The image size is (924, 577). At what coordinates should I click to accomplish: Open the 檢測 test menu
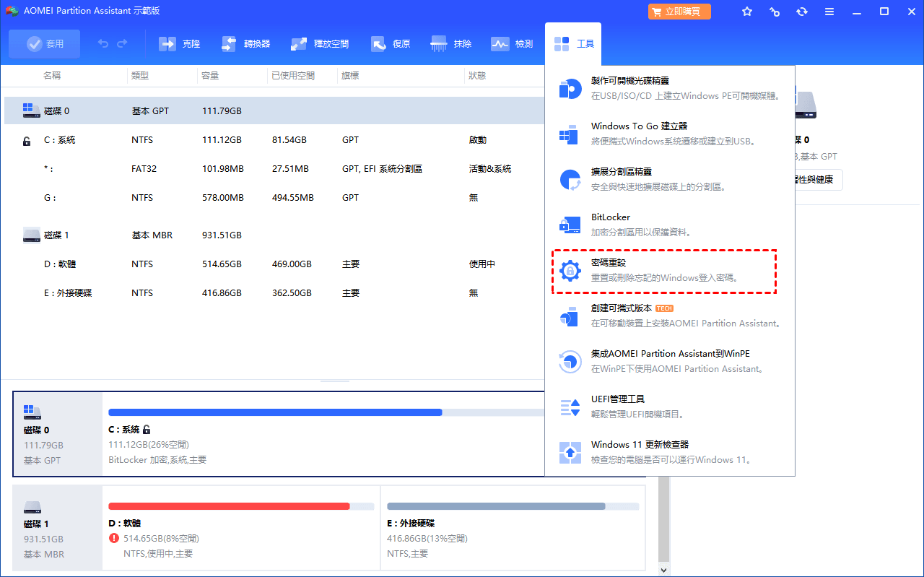coord(512,44)
